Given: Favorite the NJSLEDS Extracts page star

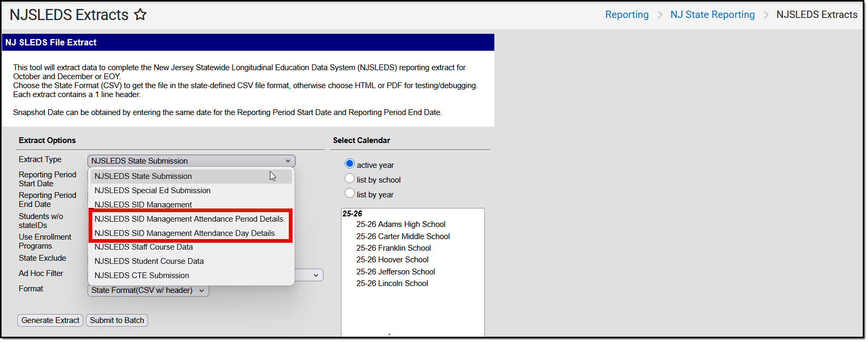Looking at the screenshot, I should tap(140, 14).
